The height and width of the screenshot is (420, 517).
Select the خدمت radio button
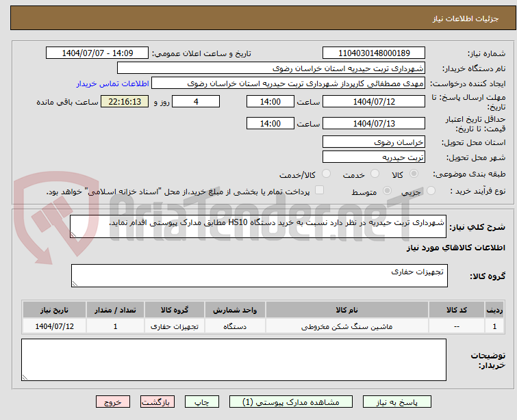tap(375, 174)
